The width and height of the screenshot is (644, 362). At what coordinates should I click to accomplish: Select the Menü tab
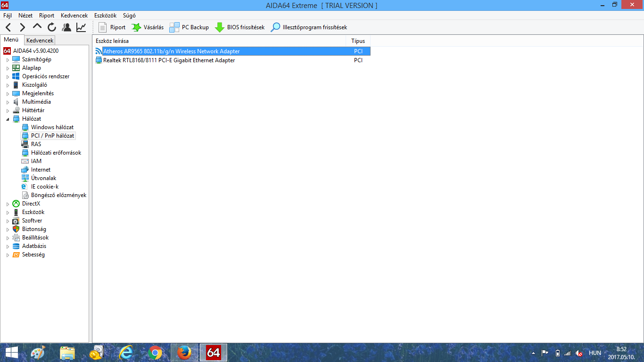[11, 40]
